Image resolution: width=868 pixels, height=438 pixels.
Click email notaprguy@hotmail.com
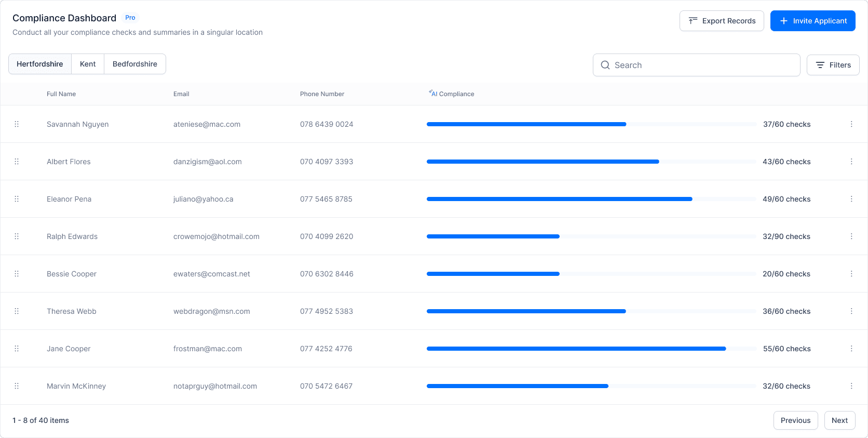215,386
